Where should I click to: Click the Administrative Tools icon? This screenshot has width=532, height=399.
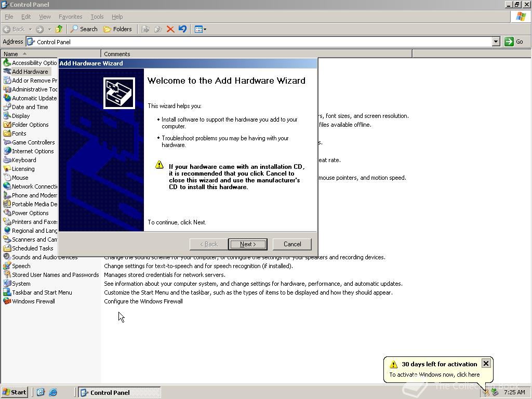click(7, 89)
